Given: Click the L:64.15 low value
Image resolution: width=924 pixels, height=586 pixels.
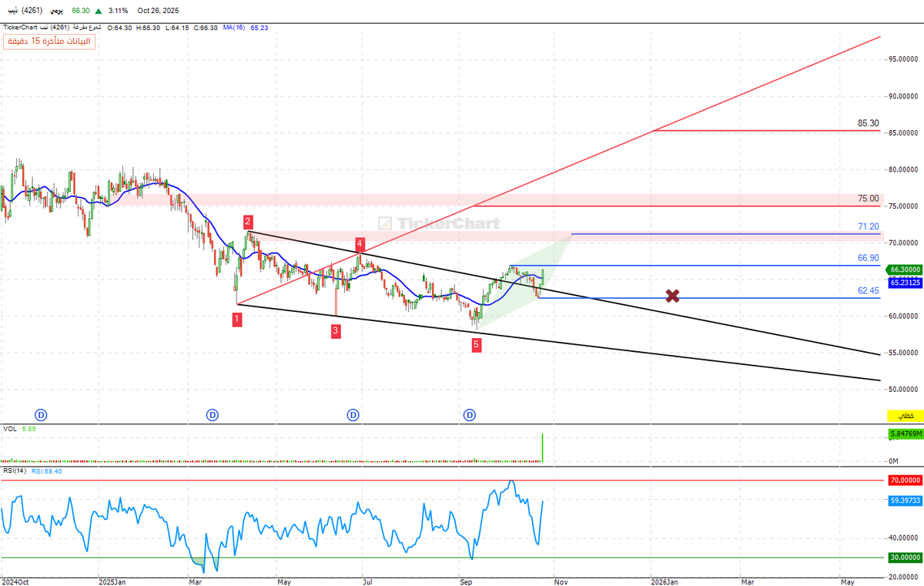Looking at the screenshot, I should (176, 27).
